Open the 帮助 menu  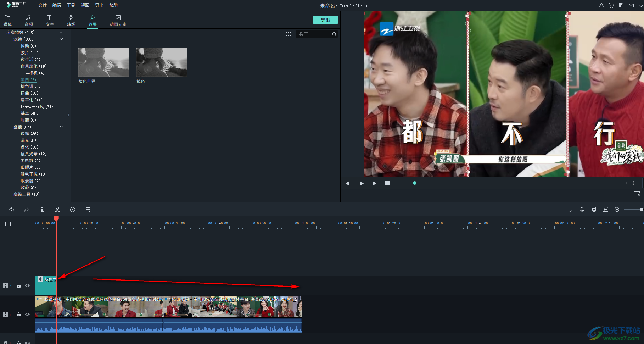tap(113, 5)
